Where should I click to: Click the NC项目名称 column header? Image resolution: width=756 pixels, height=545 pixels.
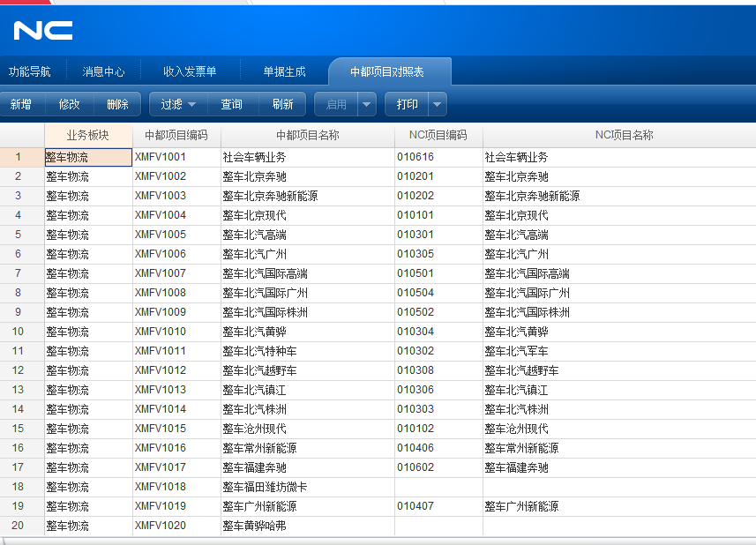(624, 136)
